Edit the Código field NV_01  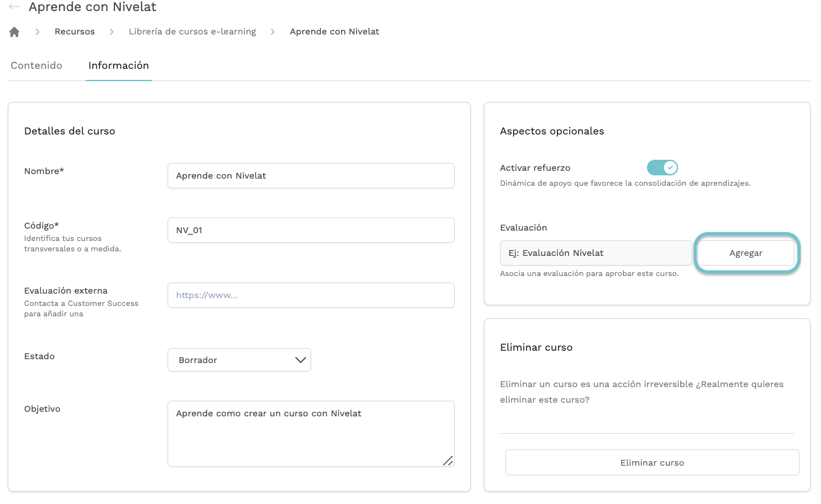click(x=311, y=230)
